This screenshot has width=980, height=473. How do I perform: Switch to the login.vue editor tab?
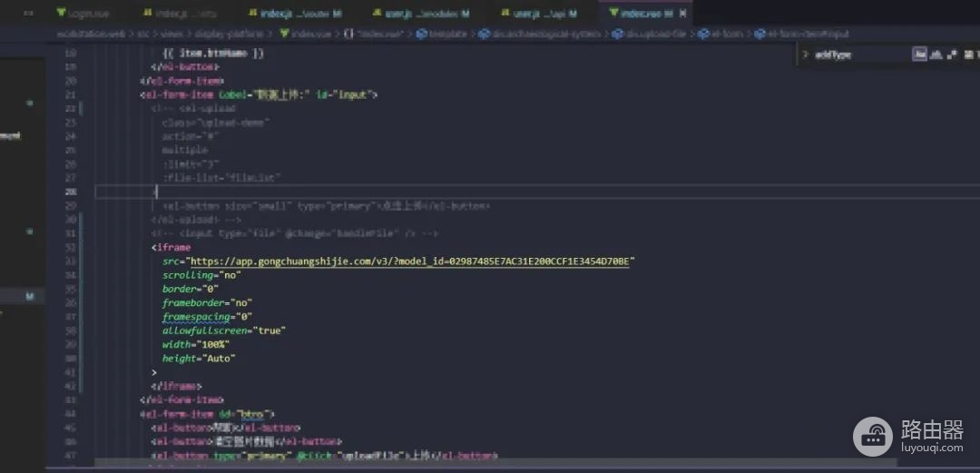83,13
